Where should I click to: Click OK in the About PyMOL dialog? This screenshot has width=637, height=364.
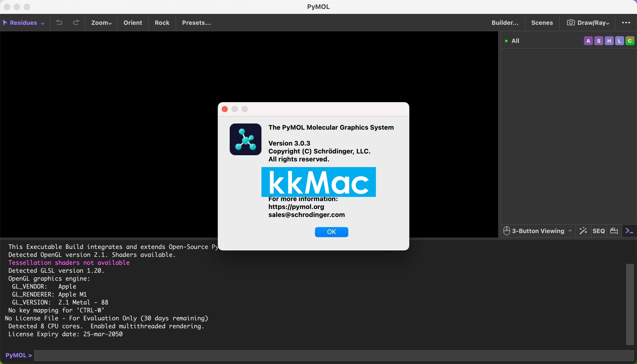tap(331, 232)
